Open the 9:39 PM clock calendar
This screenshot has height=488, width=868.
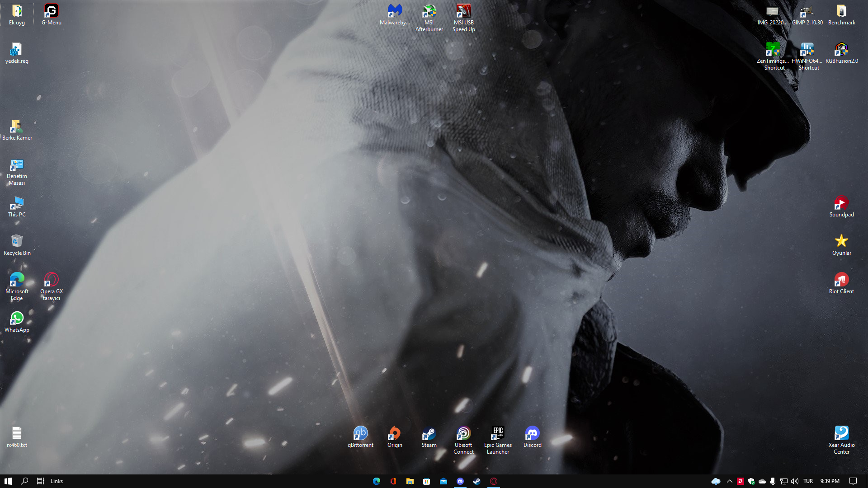830,481
